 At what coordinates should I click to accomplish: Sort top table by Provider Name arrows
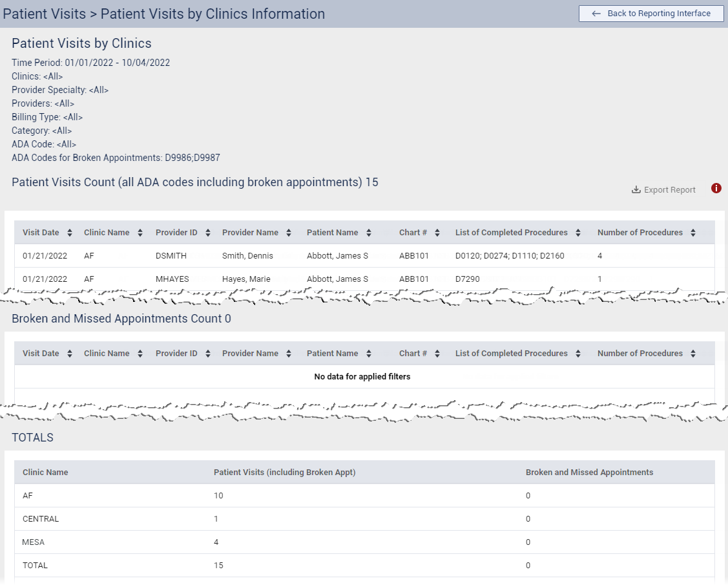[289, 233]
